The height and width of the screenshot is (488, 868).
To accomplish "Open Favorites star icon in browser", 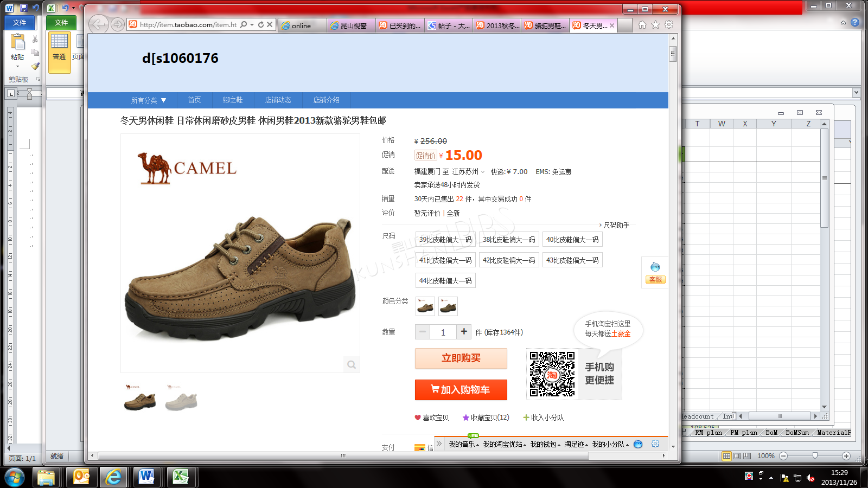I will point(655,25).
